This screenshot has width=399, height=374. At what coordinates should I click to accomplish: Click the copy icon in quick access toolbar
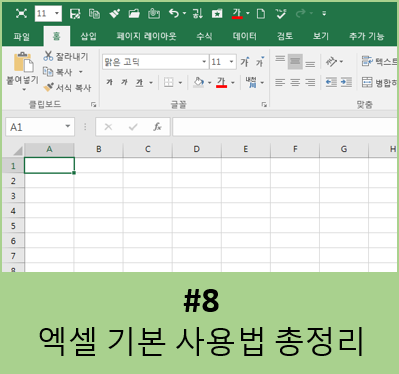click(94, 14)
